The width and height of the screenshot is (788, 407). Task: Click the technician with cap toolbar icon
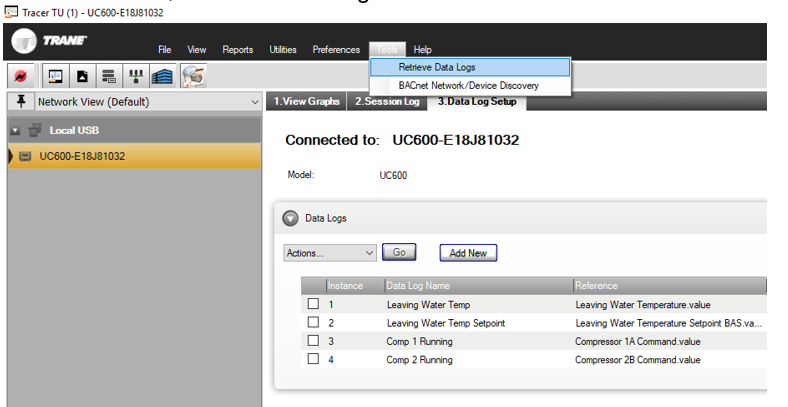[193, 76]
